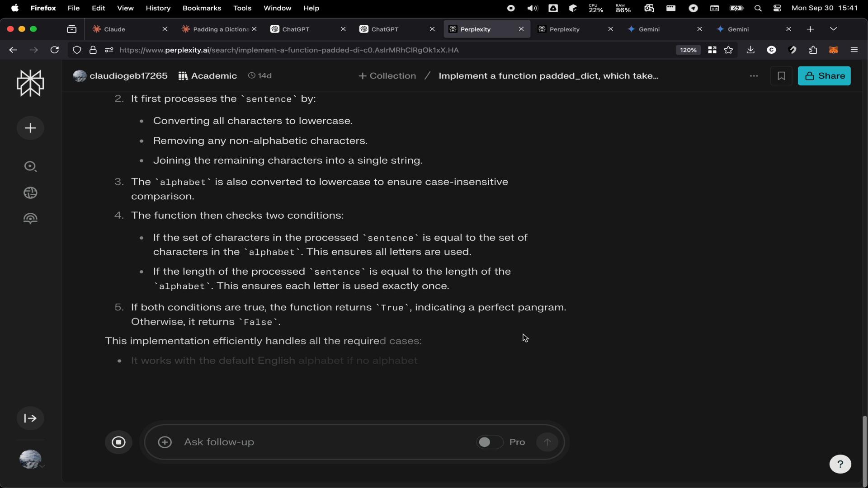868x488 pixels.
Task: Open the Perplexity home logo
Action: tap(30, 83)
